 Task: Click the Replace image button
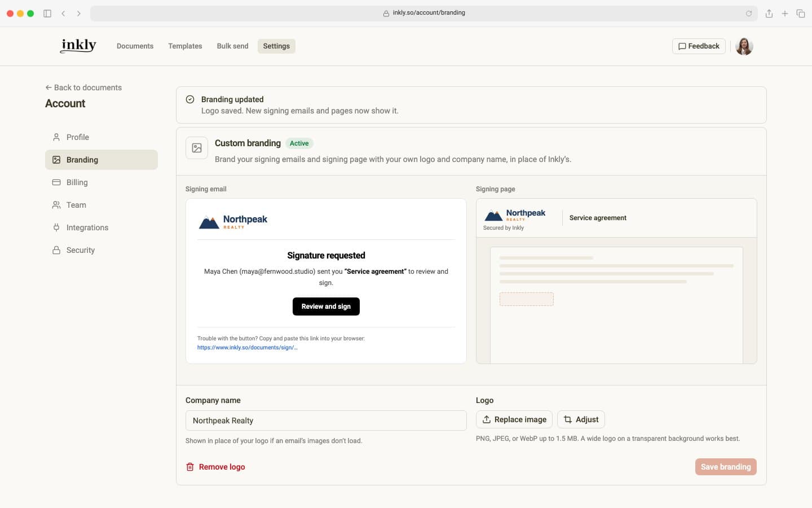[514, 419]
